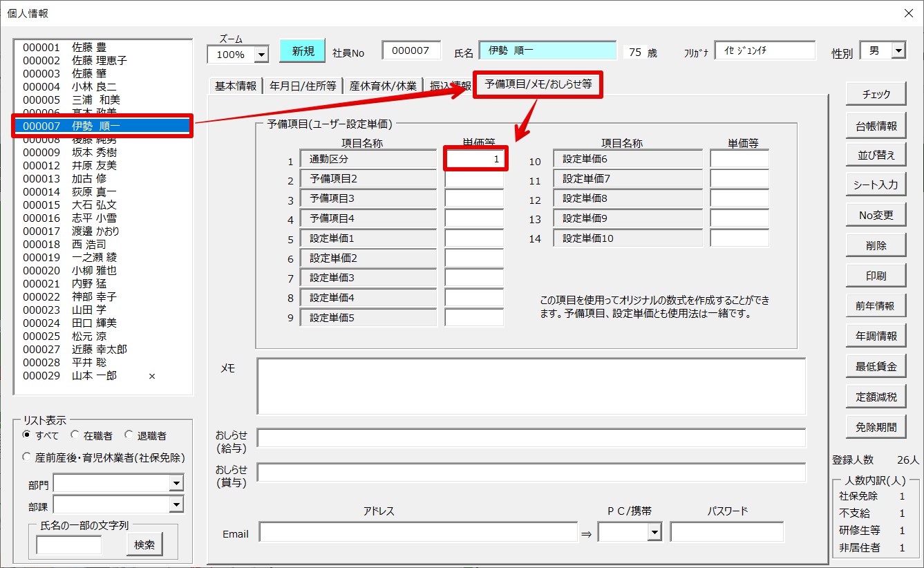Image resolution: width=924 pixels, height=568 pixels.
Task: Select the 在職者 radio button
Action: tap(75, 435)
